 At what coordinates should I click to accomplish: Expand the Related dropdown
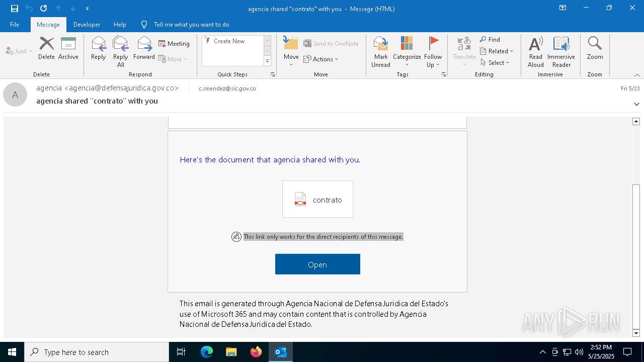(497, 51)
